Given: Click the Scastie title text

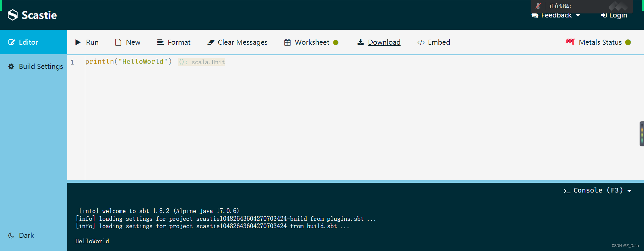Looking at the screenshot, I should coord(39,15).
